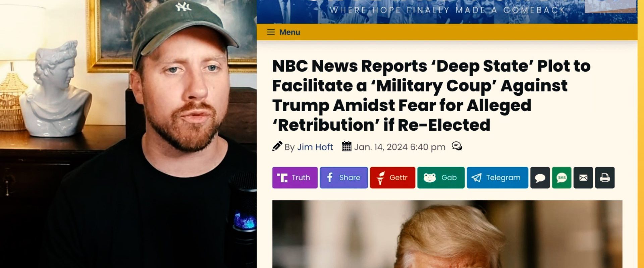Click the Truth Social logo icon
This screenshot has width=644, height=268.
pos(282,178)
